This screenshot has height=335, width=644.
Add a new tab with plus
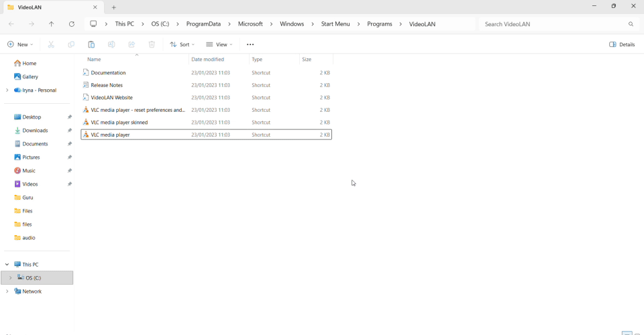pos(114,7)
